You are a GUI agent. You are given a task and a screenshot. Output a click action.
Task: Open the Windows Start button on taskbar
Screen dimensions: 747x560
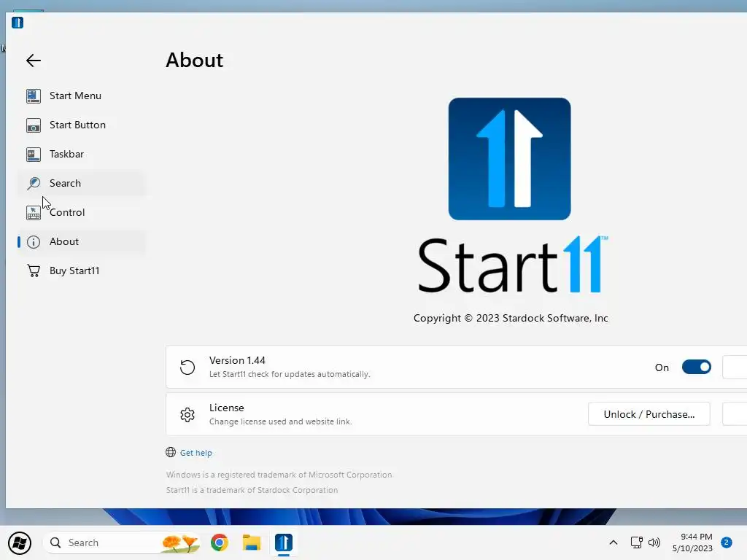click(20, 542)
